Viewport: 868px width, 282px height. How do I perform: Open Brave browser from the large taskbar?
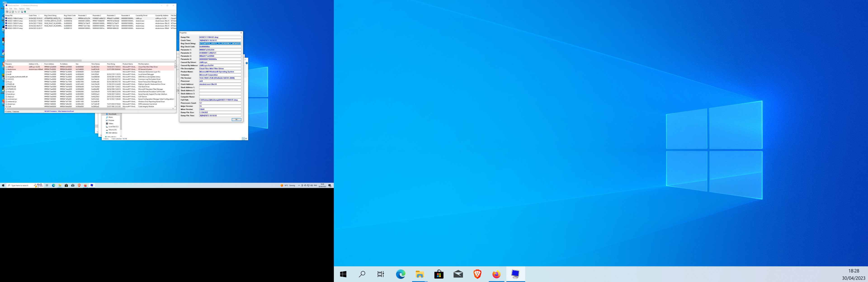477,274
